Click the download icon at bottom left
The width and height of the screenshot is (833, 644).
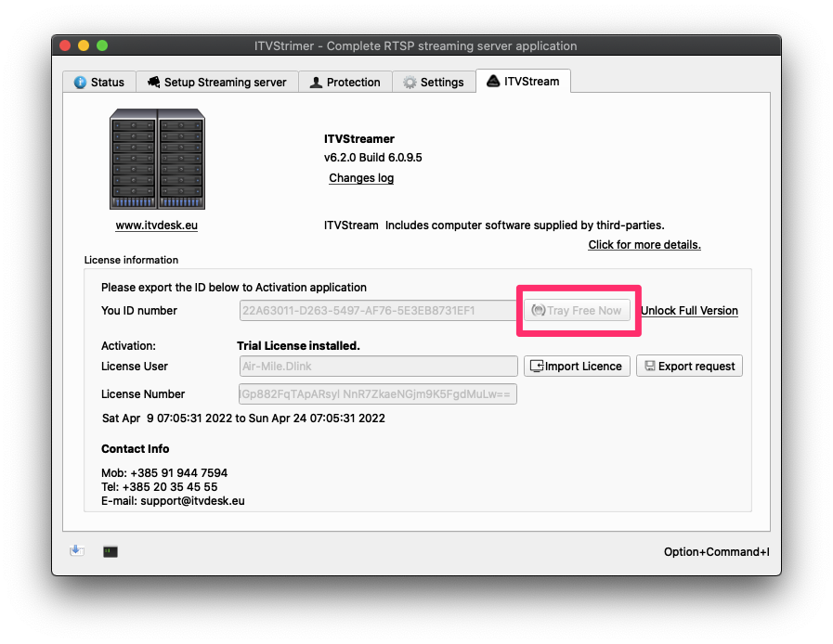pyautogui.click(x=77, y=550)
